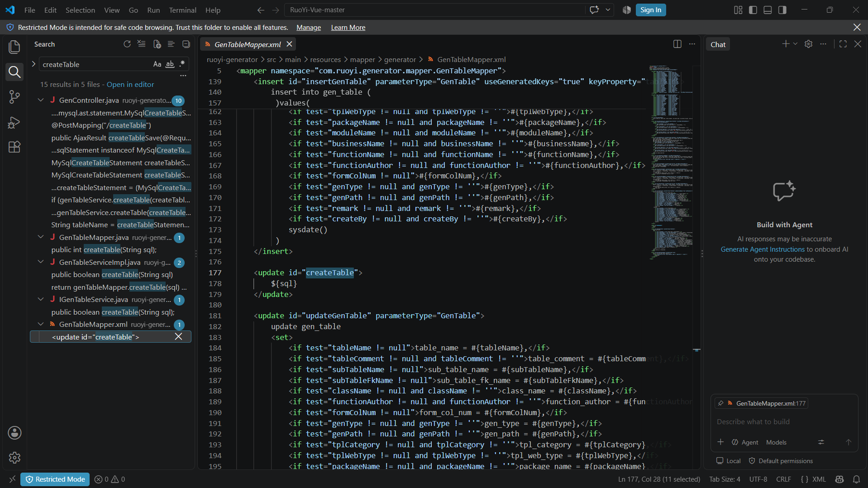Open Generate Agent Instructions link
The width and height of the screenshot is (868, 488).
pos(762,249)
